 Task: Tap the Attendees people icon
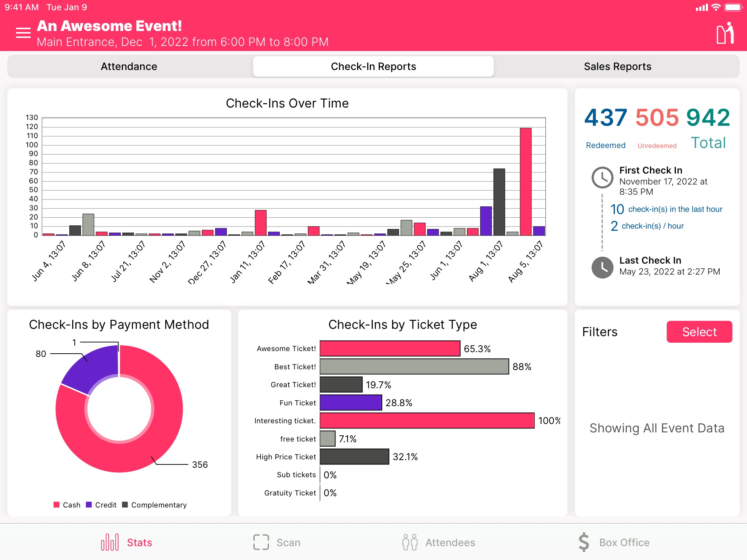[x=410, y=542]
